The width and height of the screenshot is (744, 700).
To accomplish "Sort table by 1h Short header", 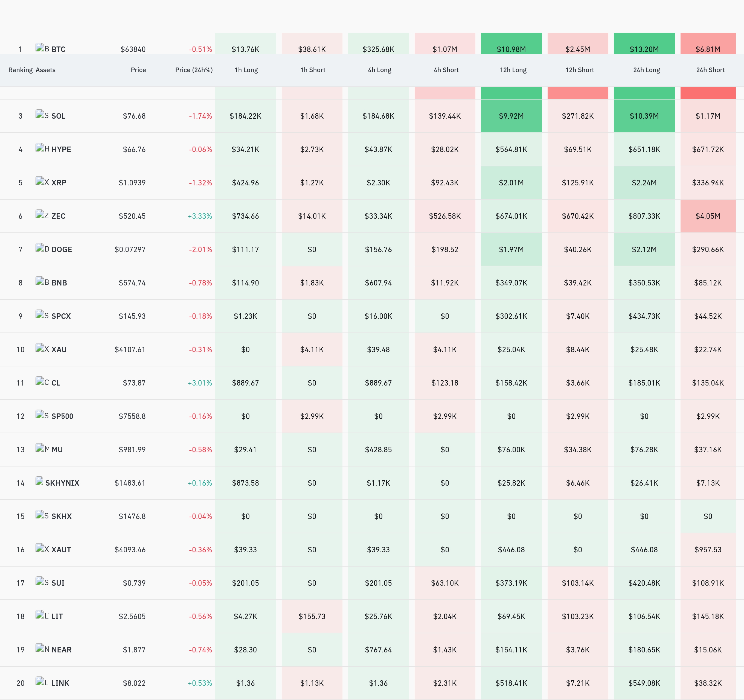I will pos(313,70).
